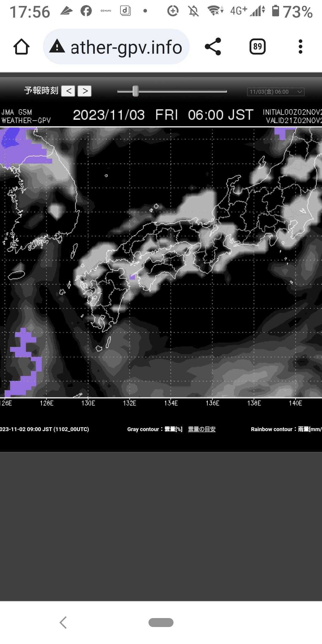Tap the Facebook notification icon in status bar
The image size is (322, 644).
click(86, 11)
